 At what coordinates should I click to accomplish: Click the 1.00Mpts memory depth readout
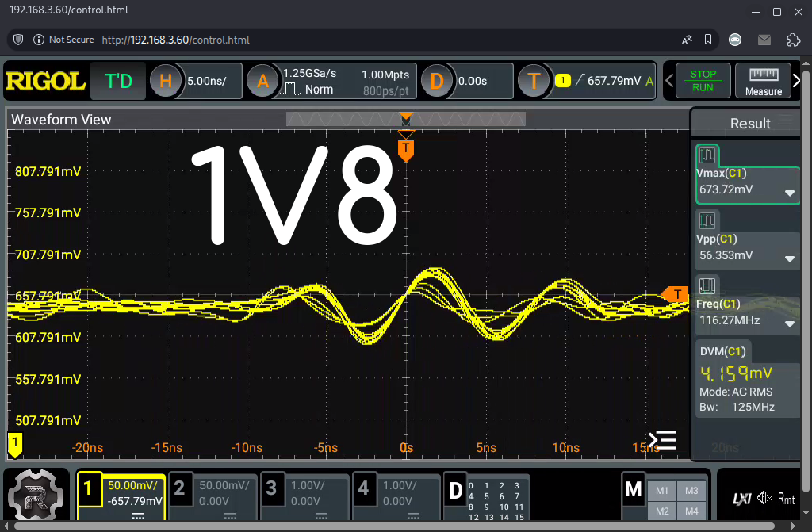[x=385, y=75]
